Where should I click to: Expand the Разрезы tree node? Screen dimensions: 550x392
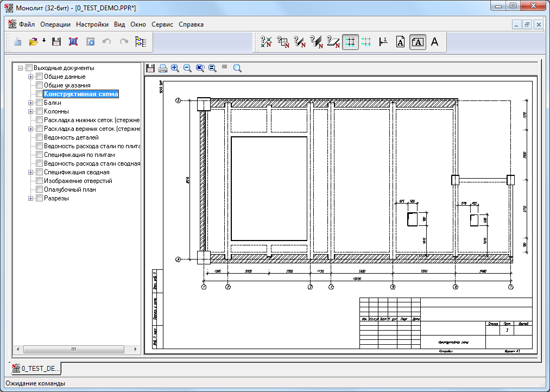tap(31, 198)
